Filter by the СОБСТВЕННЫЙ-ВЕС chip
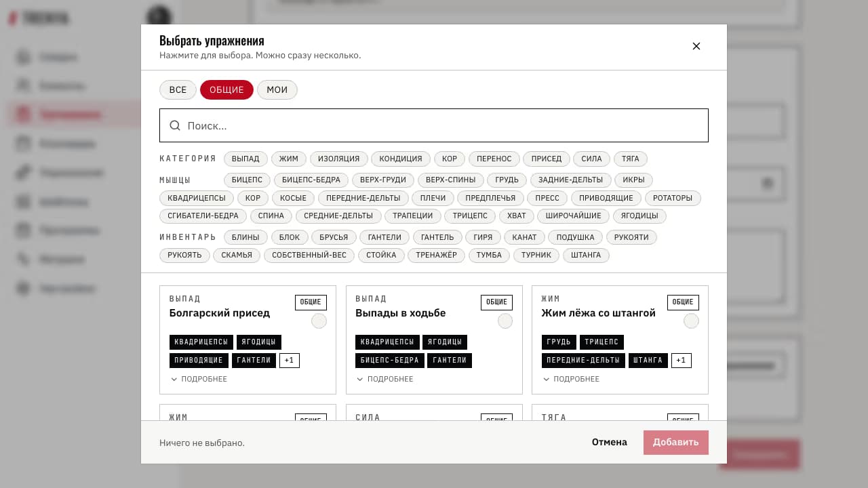The image size is (868, 488). (309, 255)
